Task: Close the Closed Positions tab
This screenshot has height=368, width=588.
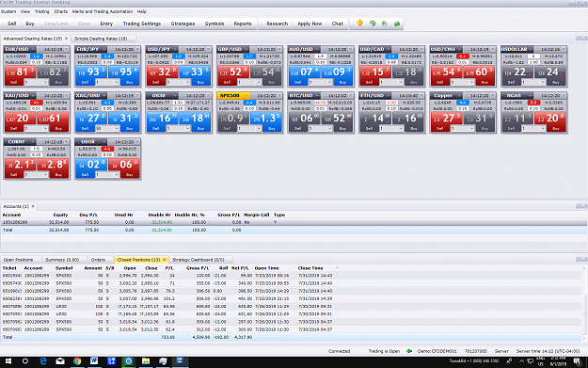Action: [165, 260]
